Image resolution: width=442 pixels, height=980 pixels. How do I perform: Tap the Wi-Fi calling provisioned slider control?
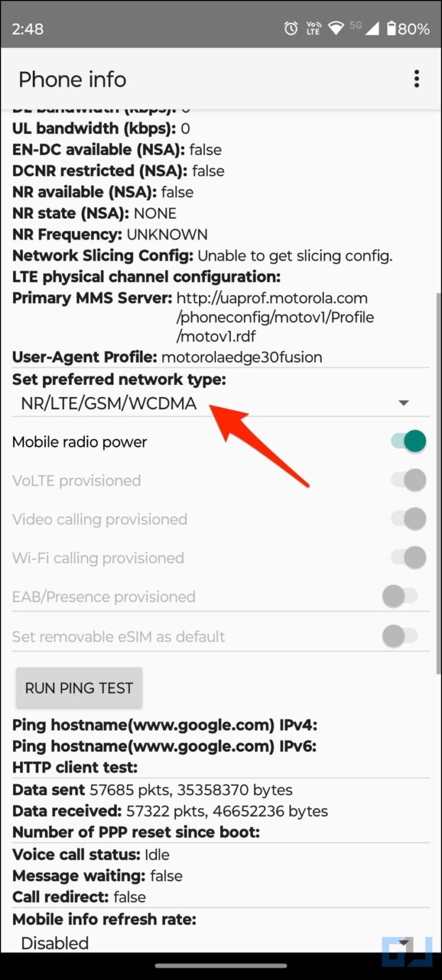tap(407, 557)
